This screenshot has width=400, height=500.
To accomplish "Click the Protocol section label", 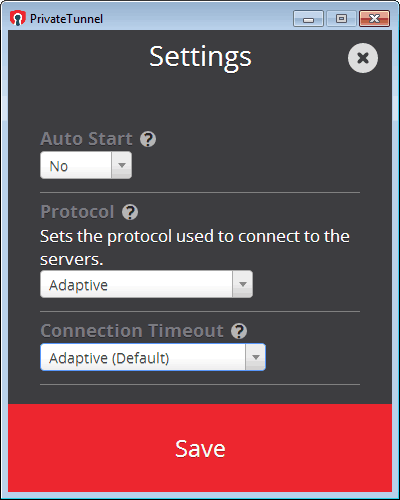I will tap(77, 212).
